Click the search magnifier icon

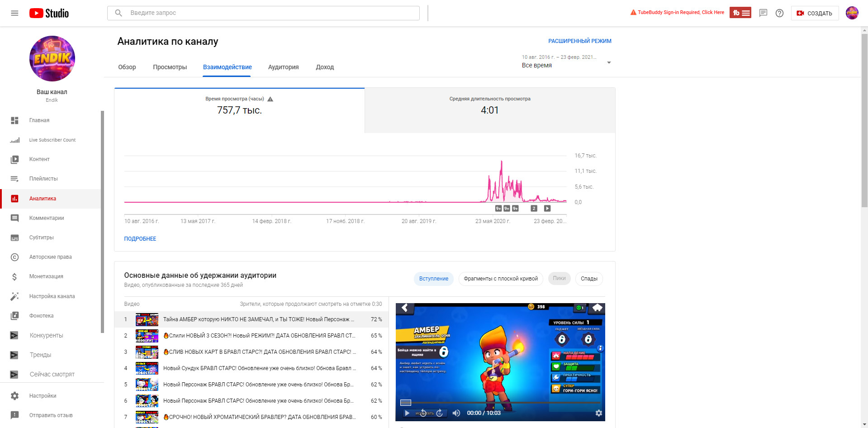[119, 13]
